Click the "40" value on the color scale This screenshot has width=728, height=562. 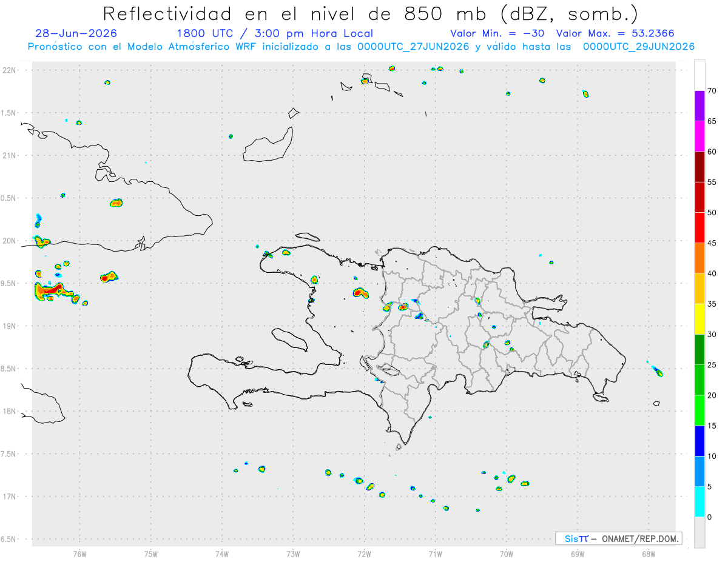712,273
